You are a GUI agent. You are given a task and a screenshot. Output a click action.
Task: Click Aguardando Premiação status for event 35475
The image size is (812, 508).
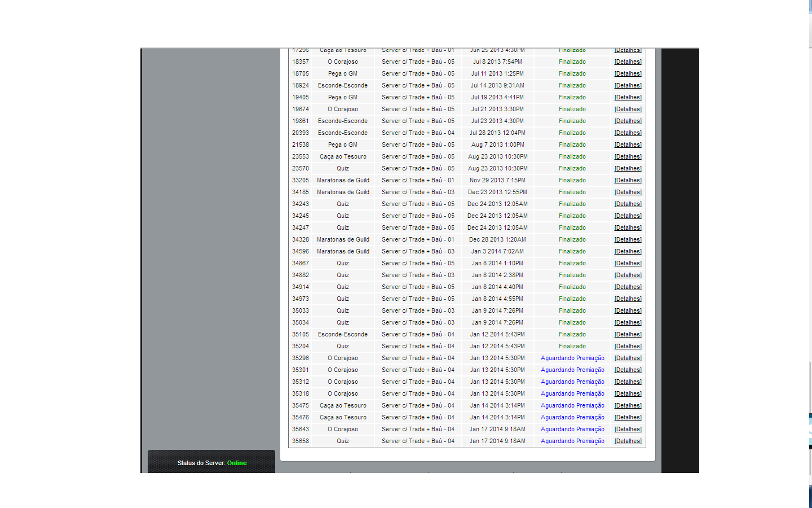(x=572, y=406)
